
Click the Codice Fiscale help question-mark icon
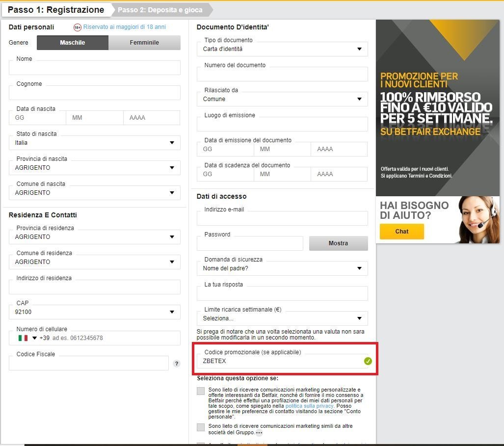[177, 364]
